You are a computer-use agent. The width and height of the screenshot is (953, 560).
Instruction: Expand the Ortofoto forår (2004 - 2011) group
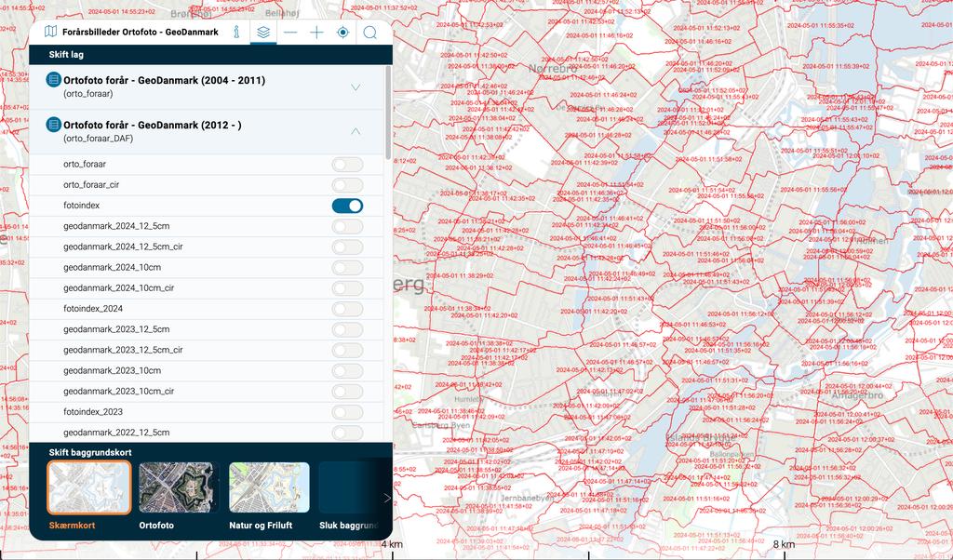[356, 87]
